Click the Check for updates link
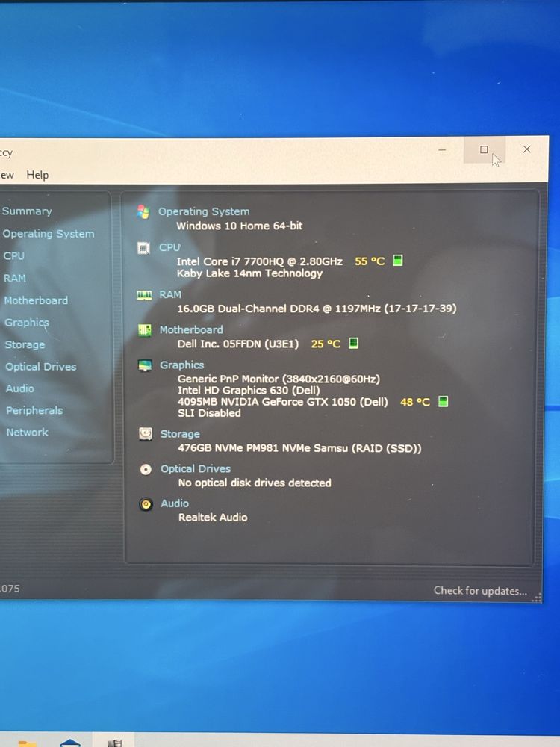560x747 pixels. pos(480,591)
